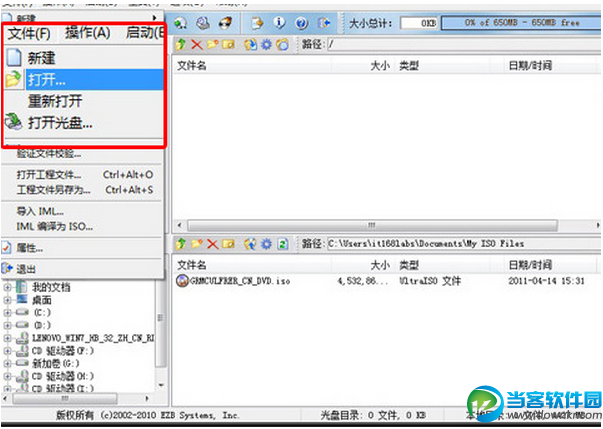Click the local path field showing My ISO Files

click(x=464, y=244)
